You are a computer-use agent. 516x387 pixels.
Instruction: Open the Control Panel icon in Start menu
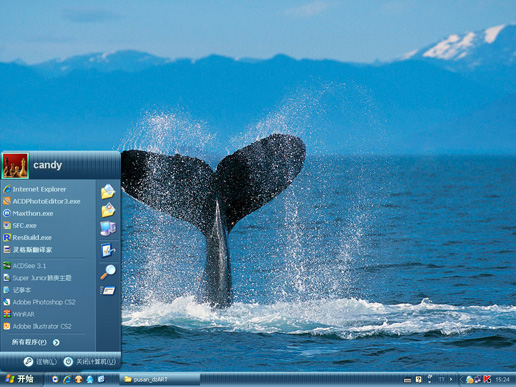[x=108, y=250]
